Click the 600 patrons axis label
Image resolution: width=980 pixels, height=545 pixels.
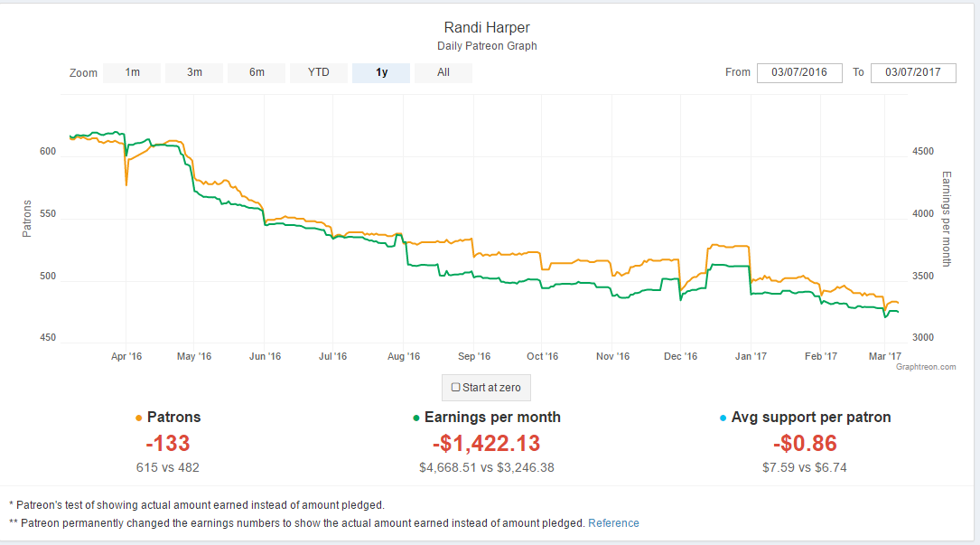click(48, 152)
